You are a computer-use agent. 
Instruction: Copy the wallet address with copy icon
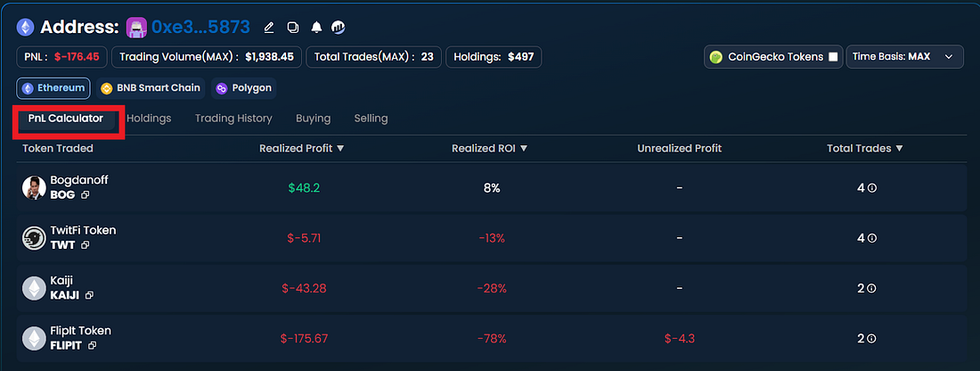(292, 28)
